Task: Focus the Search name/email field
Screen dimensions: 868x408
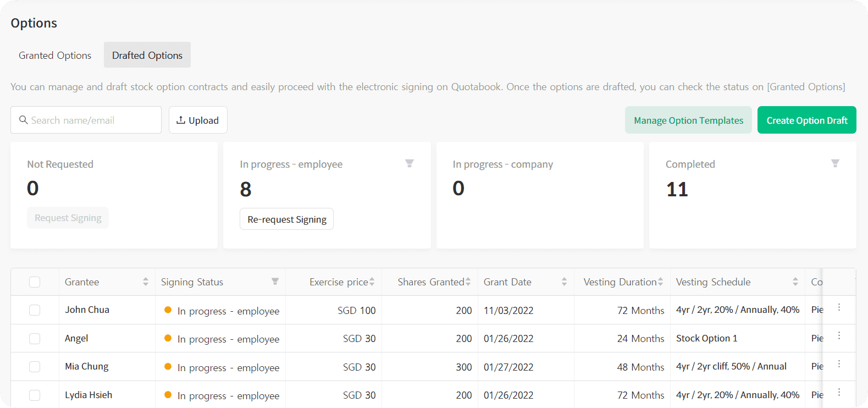Action: pyautogui.click(x=86, y=120)
